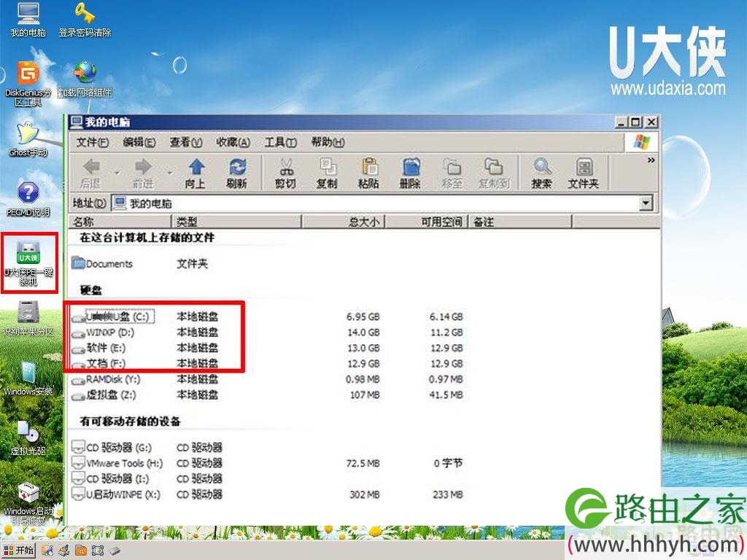This screenshot has height=560, width=747.
Task: Click the 复制到 copy-to toolbar icon
Action: click(x=494, y=174)
